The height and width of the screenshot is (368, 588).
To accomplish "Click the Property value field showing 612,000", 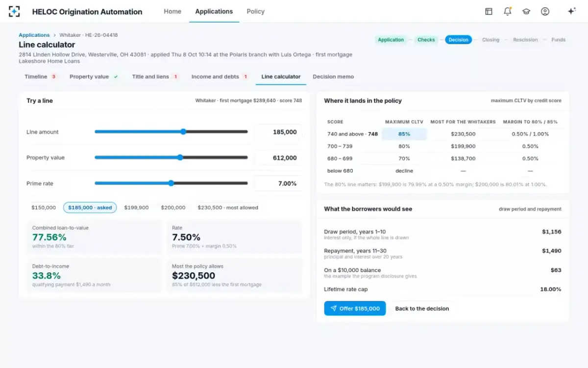I will point(278,158).
